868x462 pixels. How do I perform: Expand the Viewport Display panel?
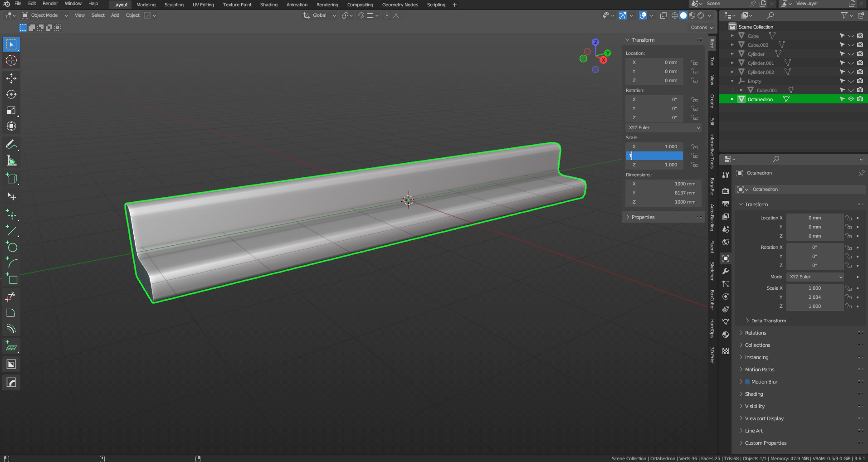pos(764,418)
